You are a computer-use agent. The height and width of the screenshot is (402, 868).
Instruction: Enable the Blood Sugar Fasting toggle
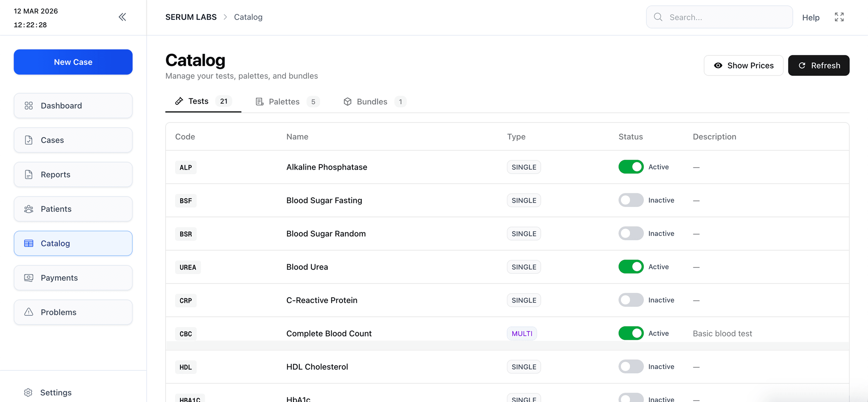[x=631, y=200]
